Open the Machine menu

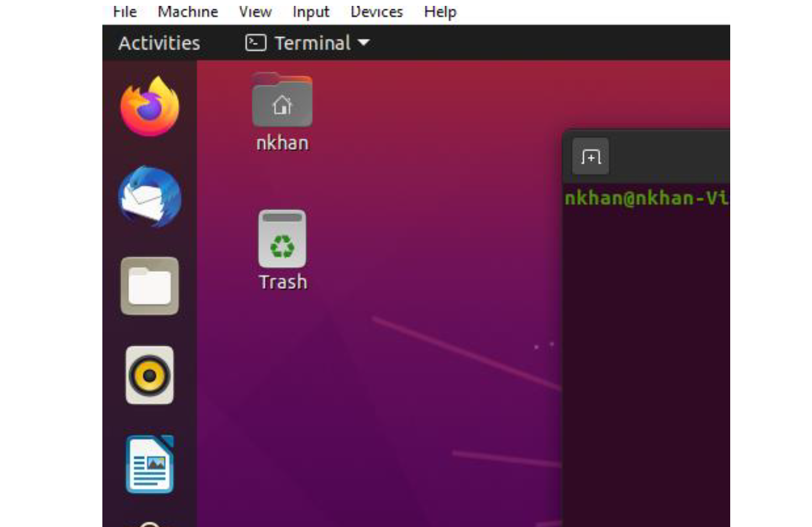click(188, 12)
